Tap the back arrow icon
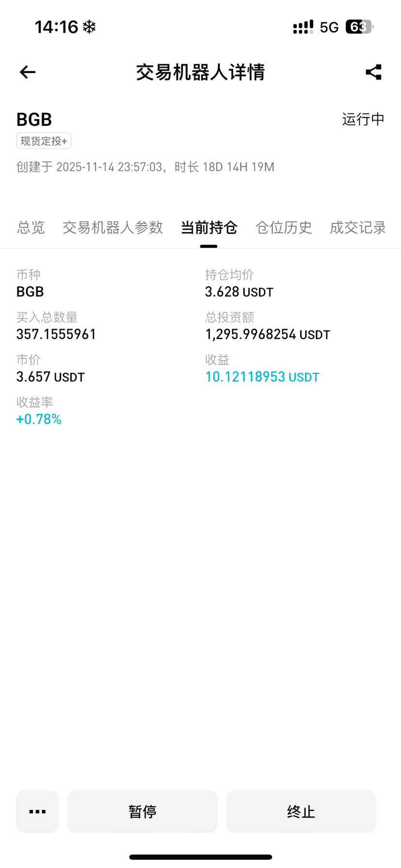Image resolution: width=401 pixels, height=868 pixels. tap(28, 72)
